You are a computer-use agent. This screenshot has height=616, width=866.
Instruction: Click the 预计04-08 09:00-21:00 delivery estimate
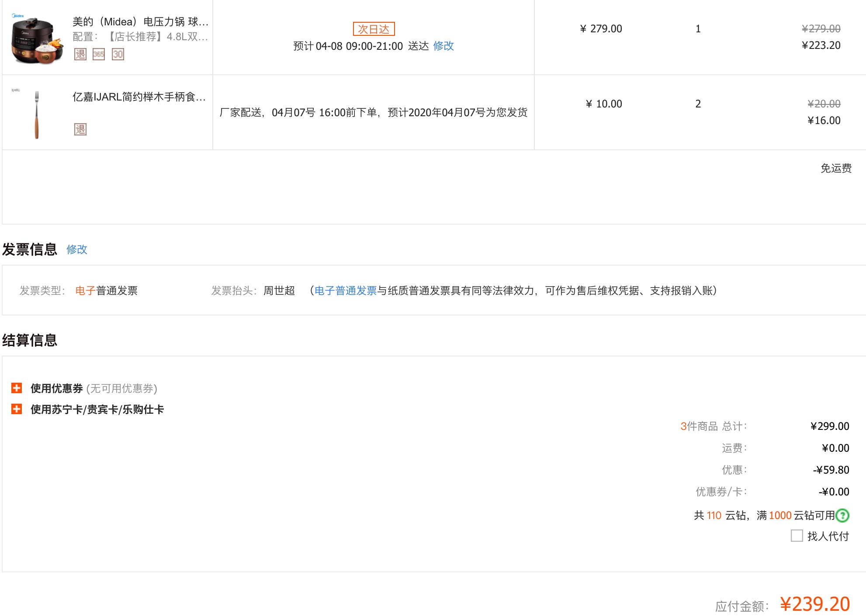[x=361, y=46]
